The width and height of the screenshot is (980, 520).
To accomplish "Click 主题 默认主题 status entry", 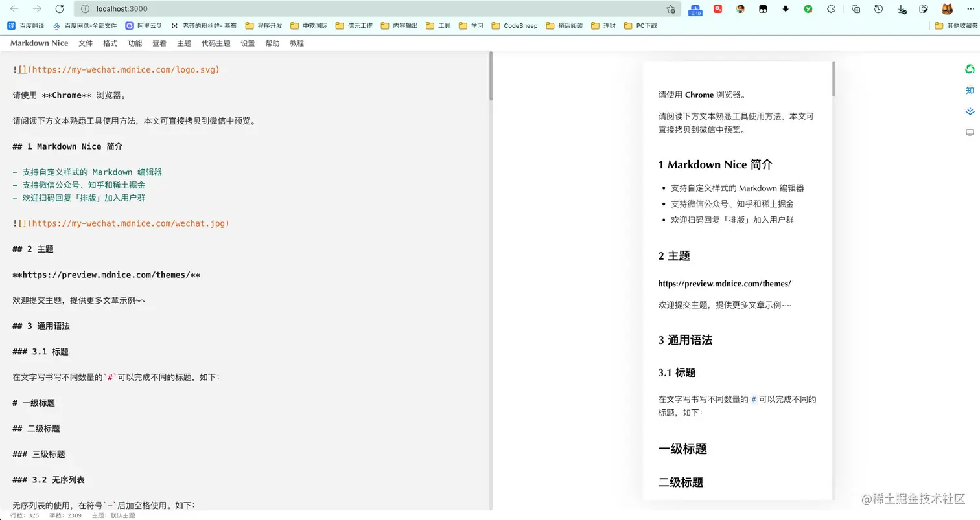I will (x=113, y=515).
